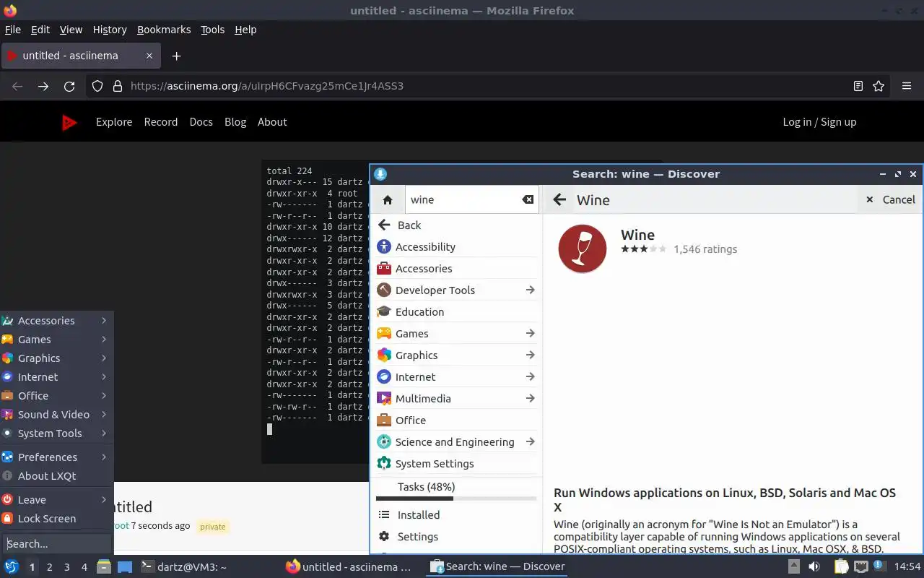Go forward in Firefox history
Image resolution: width=924 pixels, height=578 pixels.
pyautogui.click(x=43, y=86)
